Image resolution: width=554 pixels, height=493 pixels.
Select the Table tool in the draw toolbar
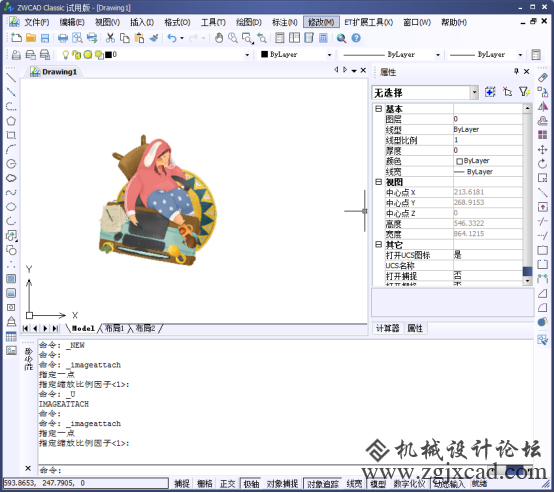click(x=11, y=336)
